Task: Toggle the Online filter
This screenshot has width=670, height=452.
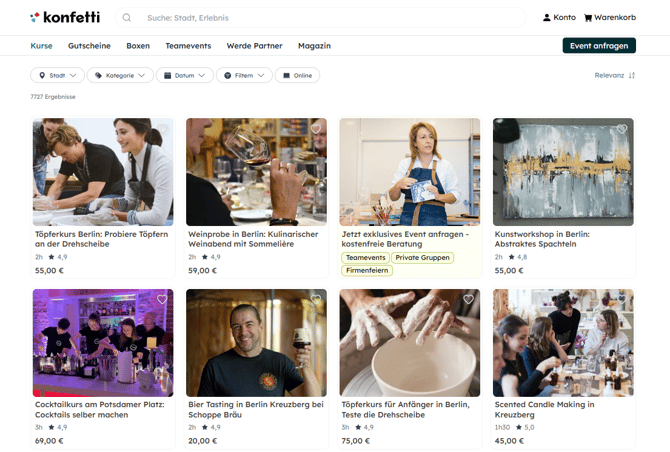Action: pyautogui.click(x=297, y=75)
